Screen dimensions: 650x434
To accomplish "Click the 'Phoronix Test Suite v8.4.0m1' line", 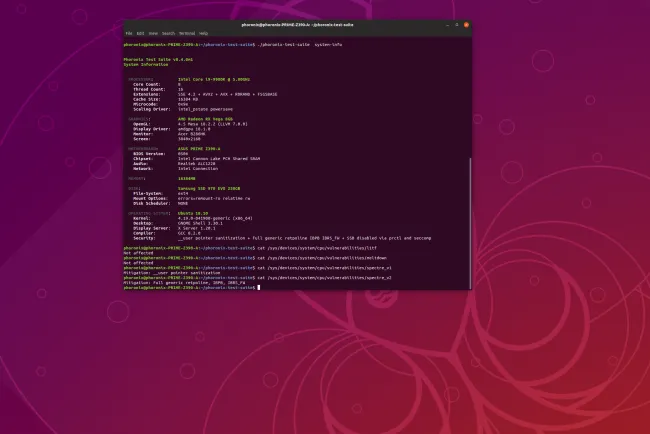I will [x=158, y=59].
